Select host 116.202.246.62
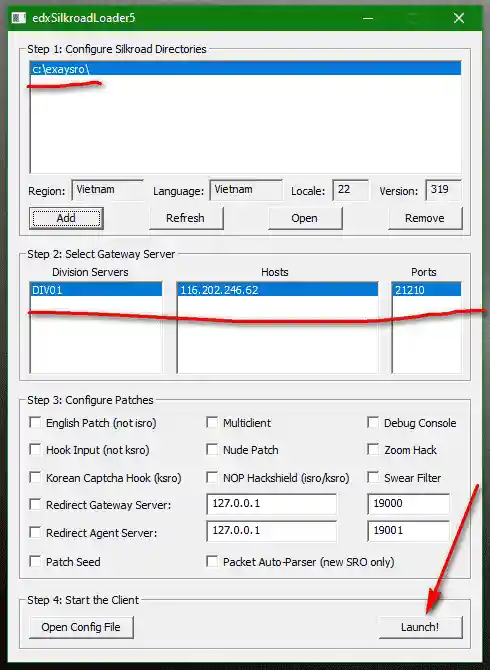 pyautogui.click(x=278, y=290)
